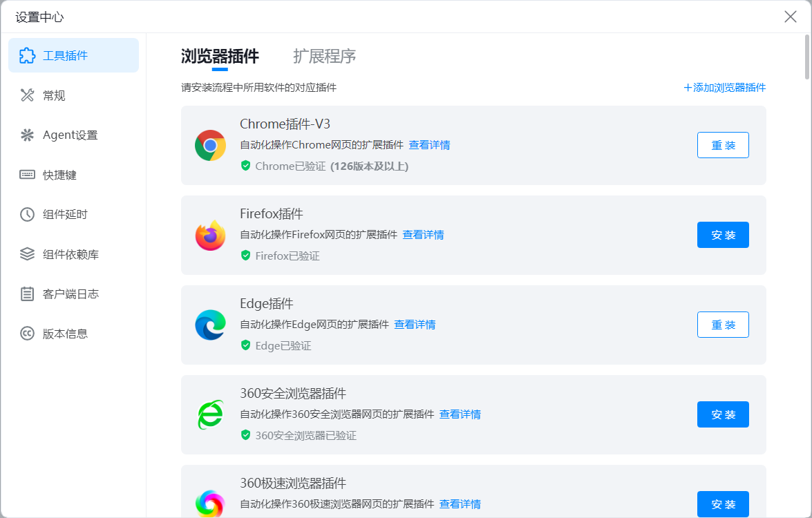The height and width of the screenshot is (518, 812).
Task: Select 组件依赖库 in the sidebar
Action: 73,254
